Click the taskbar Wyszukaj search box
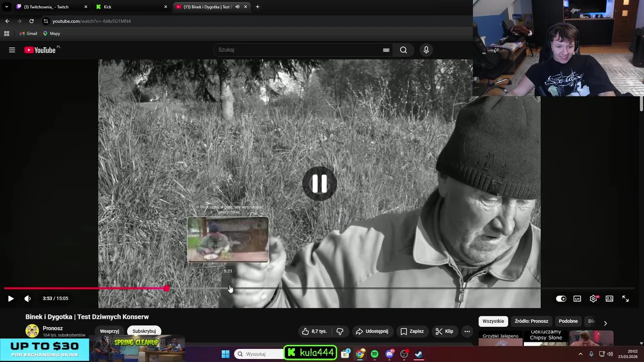The width and height of the screenshot is (644, 362). [x=260, y=354]
